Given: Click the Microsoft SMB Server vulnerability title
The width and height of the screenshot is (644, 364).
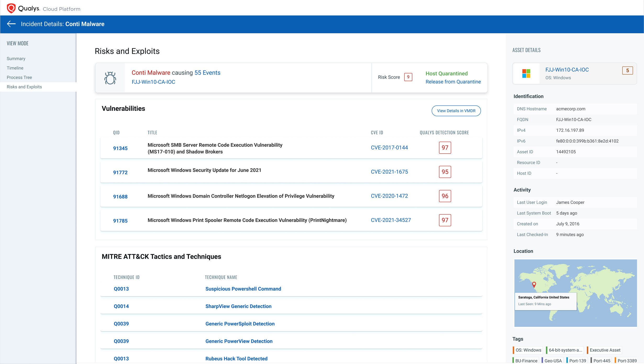Looking at the screenshot, I should click(x=215, y=148).
